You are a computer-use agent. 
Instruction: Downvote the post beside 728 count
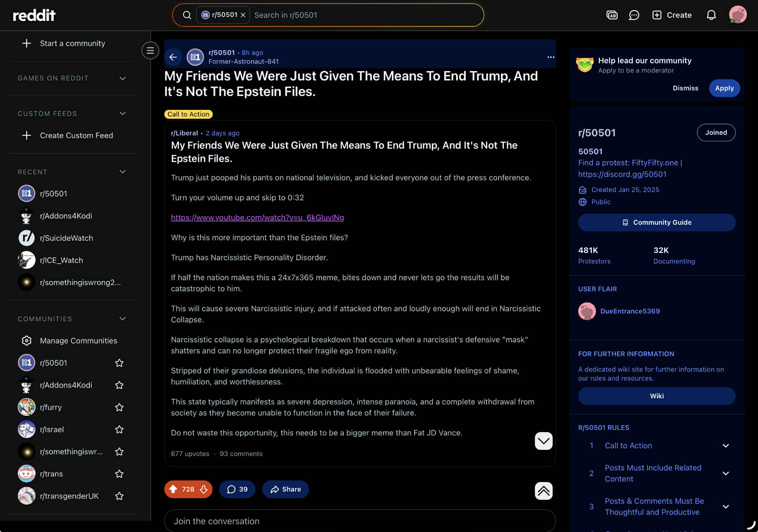point(204,489)
